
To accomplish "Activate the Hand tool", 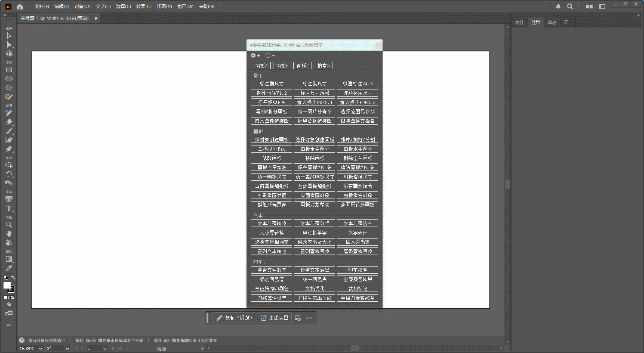I will coord(8,234).
